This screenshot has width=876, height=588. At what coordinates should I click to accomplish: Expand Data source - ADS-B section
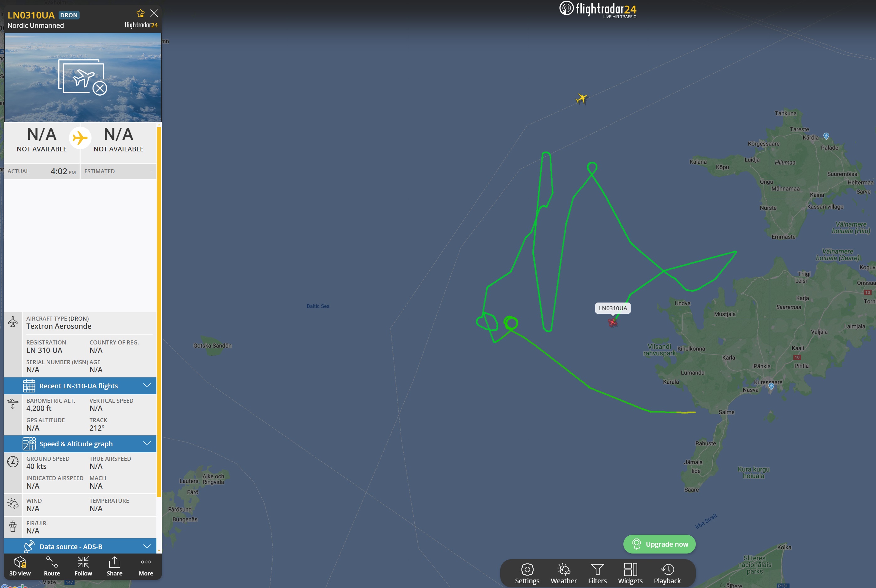(x=80, y=546)
